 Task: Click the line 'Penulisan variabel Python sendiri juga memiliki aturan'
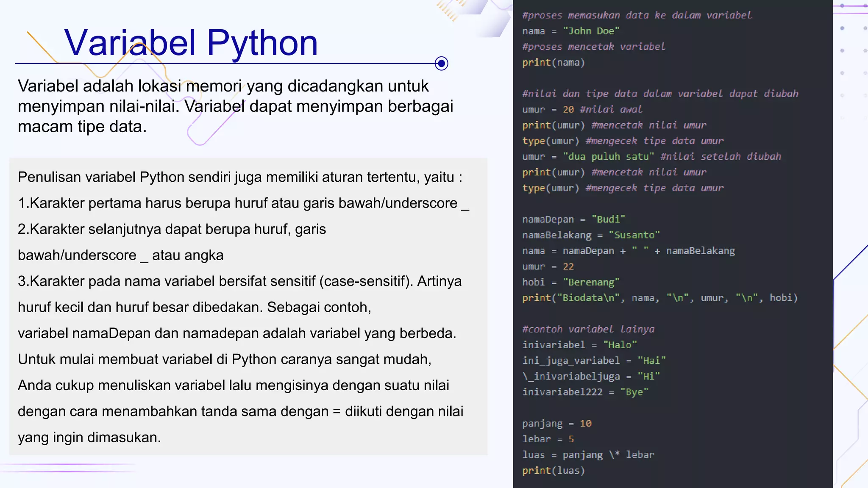[240, 177]
